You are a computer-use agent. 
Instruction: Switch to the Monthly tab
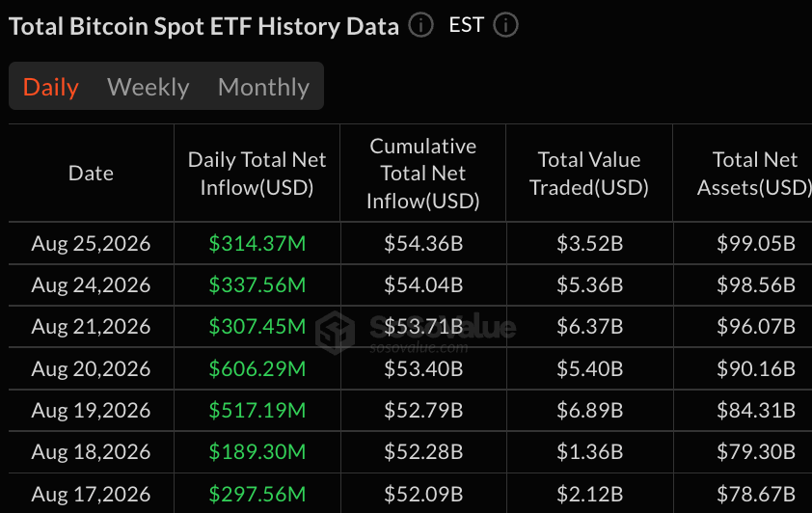point(263,87)
